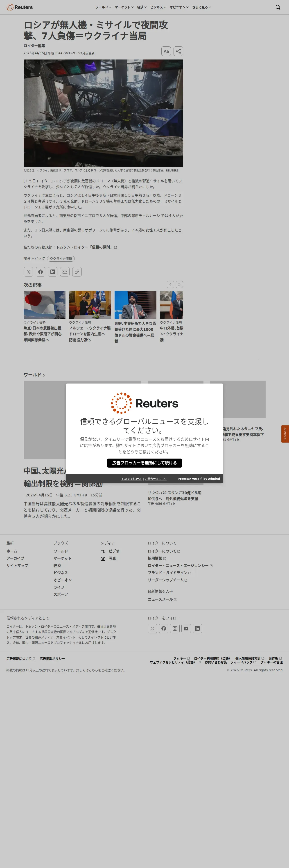Open the main article photo of rescue worker
Image resolution: width=289 pixels, height=868 pixels.
(x=103, y=113)
